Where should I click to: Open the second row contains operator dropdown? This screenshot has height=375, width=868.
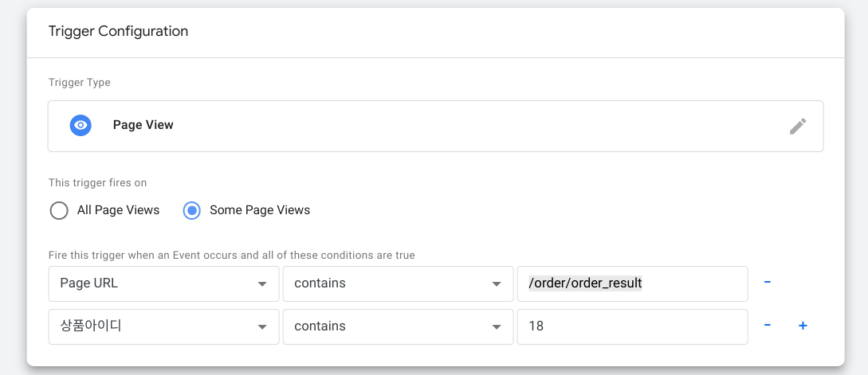pos(398,327)
